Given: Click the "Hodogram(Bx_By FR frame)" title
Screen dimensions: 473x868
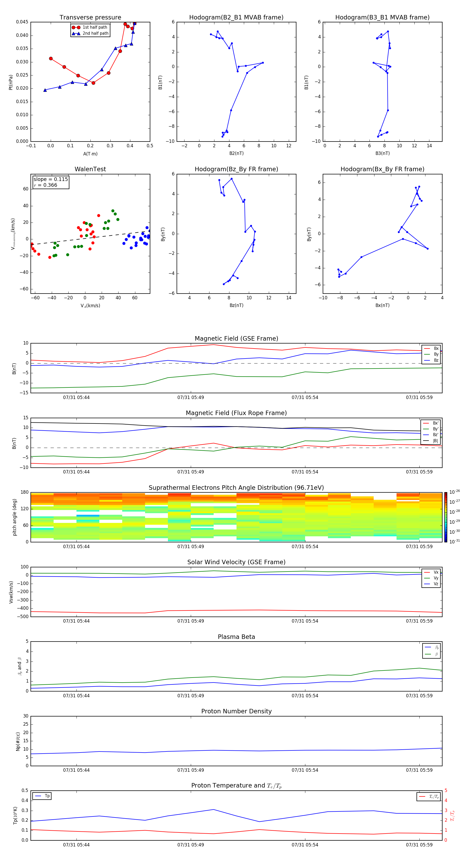Looking at the screenshot, I should click(x=382, y=169).
